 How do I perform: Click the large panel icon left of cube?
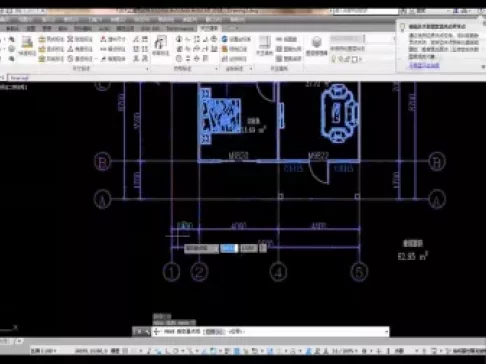coord(265,43)
